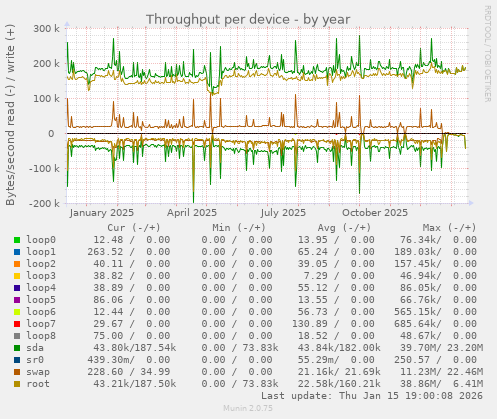Click the 'October 2025' x-axis label

[x=375, y=213]
